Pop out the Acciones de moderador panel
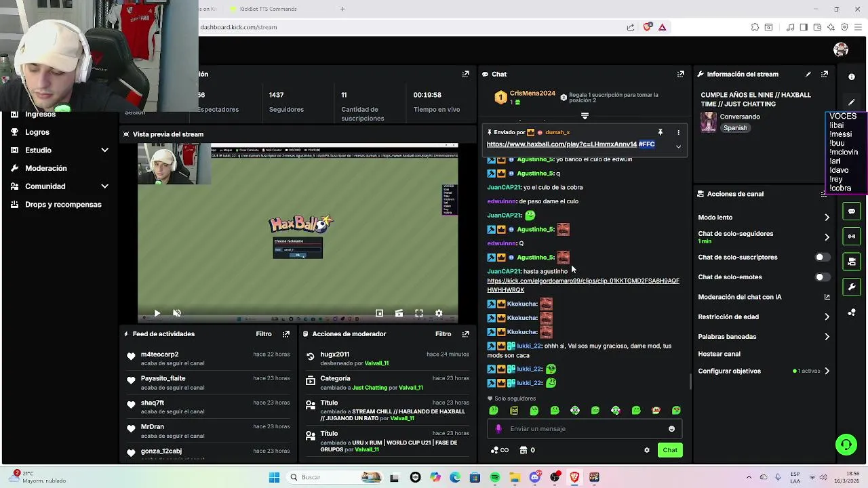Screen dimensions: 868x488 (465, 333)
